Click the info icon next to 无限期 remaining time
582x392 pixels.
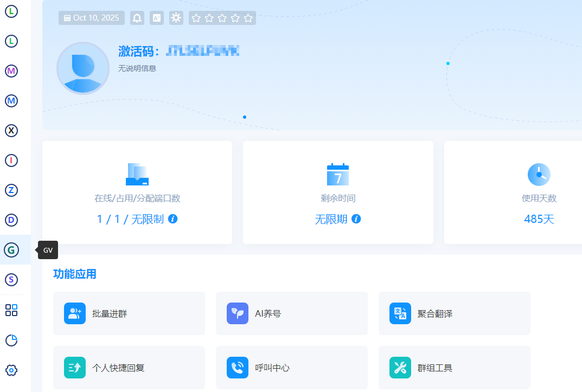pyautogui.click(x=356, y=220)
